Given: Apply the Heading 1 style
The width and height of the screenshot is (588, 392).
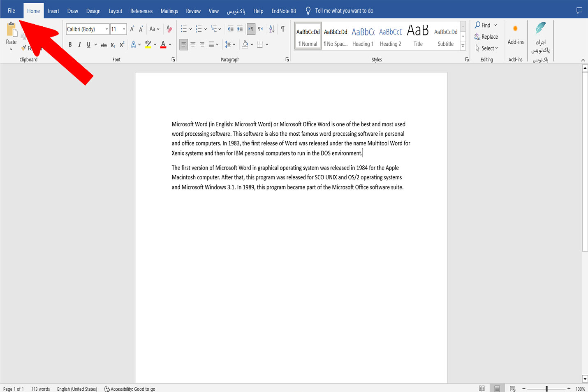Looking at the screenshot, I should pyautogui.click(x=363, y=36).
